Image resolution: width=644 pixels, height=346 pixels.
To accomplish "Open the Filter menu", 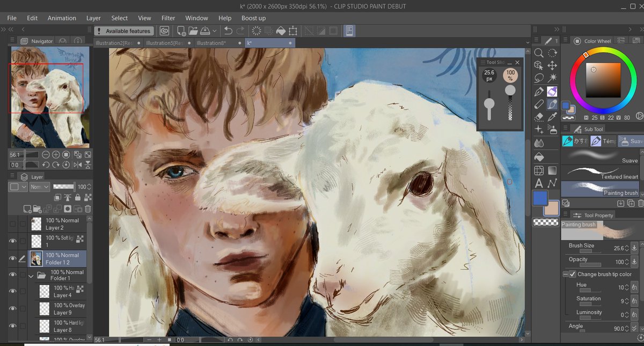I will 168,18.
